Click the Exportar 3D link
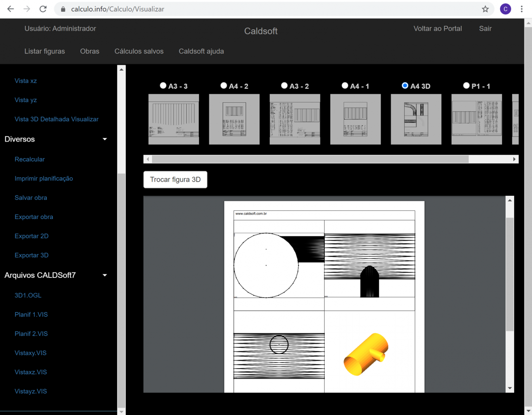The width and height of the screenshot is (532, 415). click(32, 255)
